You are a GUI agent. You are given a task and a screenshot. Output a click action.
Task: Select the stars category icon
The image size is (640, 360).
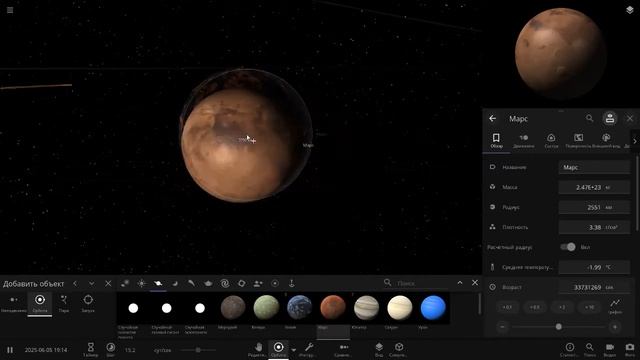click(x=142, y=283)
